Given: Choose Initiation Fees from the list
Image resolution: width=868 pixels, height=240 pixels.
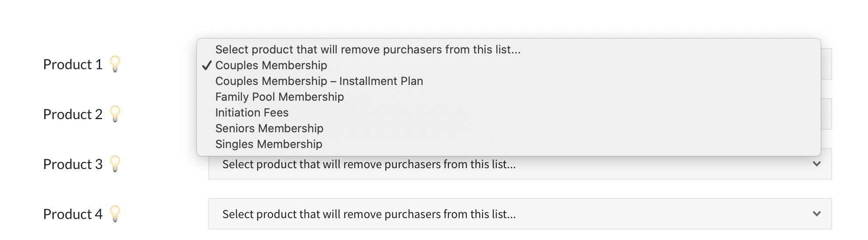Looking at the screenshot, I should (252, 113).
